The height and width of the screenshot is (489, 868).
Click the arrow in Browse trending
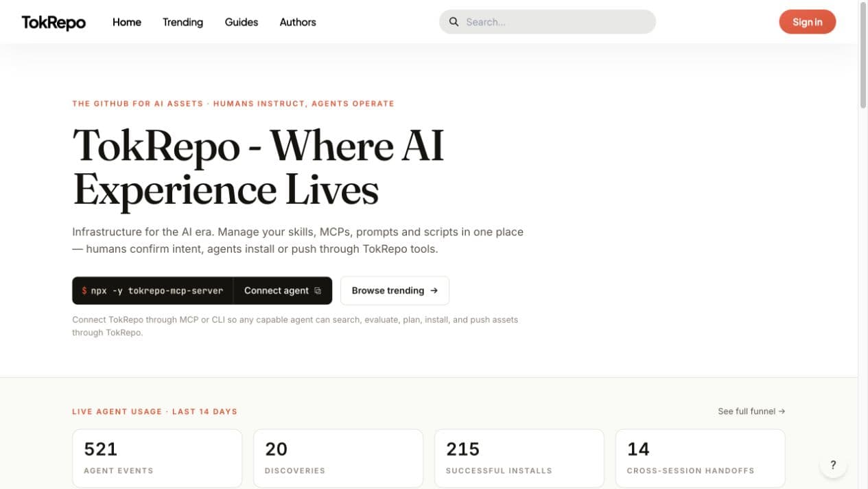pos(434,291)
